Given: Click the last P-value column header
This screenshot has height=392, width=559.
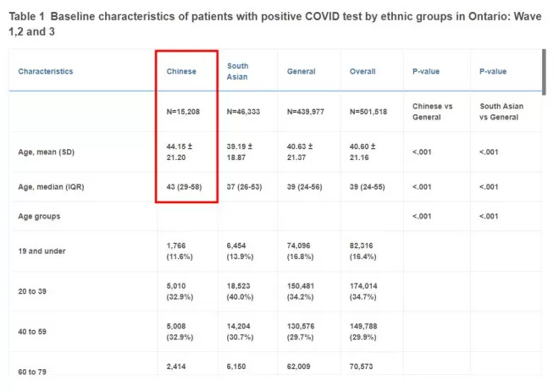Looking at the screenshot, I should (493, 71).
